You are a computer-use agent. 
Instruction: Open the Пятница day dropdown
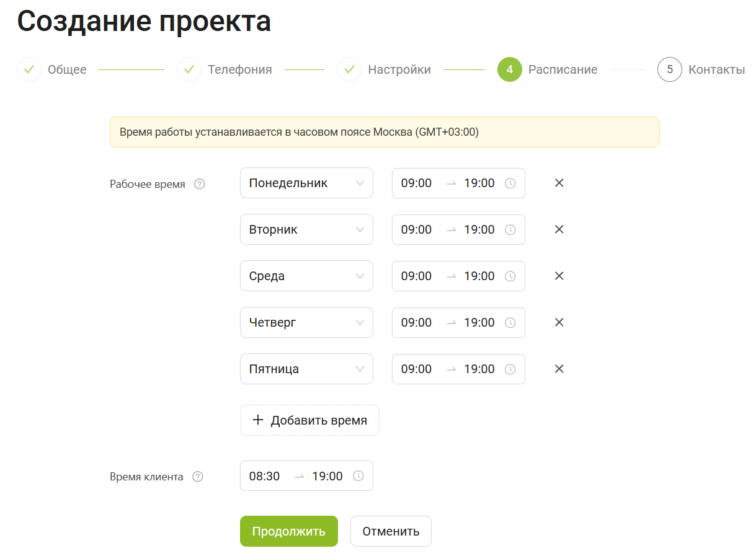point(306,369)
